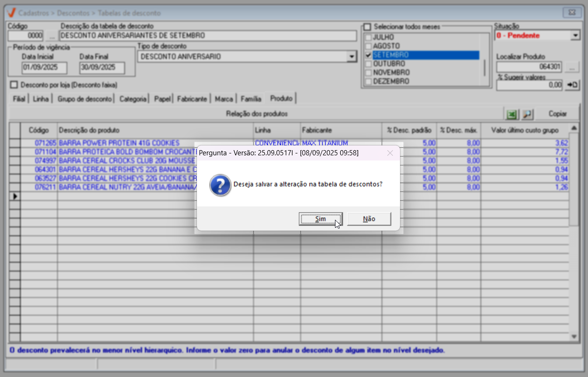Confirm saving with the Sim button
Screen dimensions: 588x377
320,219
